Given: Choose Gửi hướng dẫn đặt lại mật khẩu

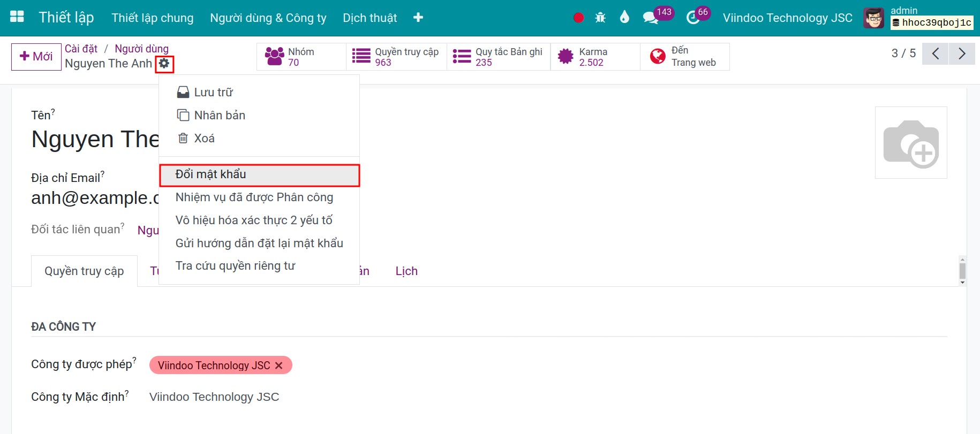Looking at the screenshot, I should (259, 243).
